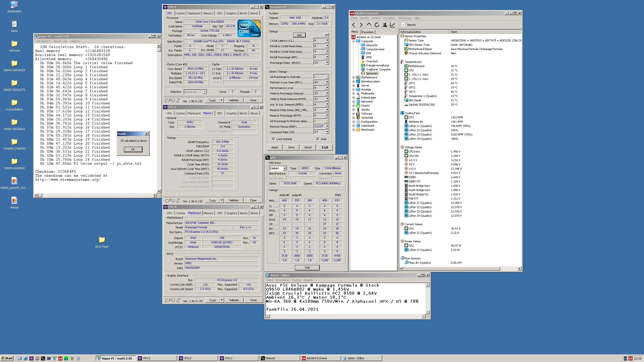The height and width of the screenshot is (362, 644).
Task: Click Save in MemSet
Action: pos(291,147)
